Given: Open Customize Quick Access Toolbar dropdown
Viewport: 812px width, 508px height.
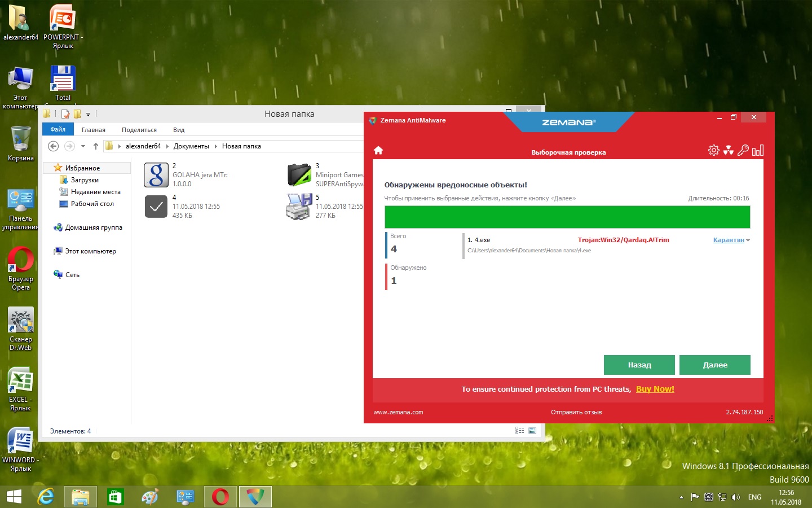Looking at the screenshot, I should [88, 115].
